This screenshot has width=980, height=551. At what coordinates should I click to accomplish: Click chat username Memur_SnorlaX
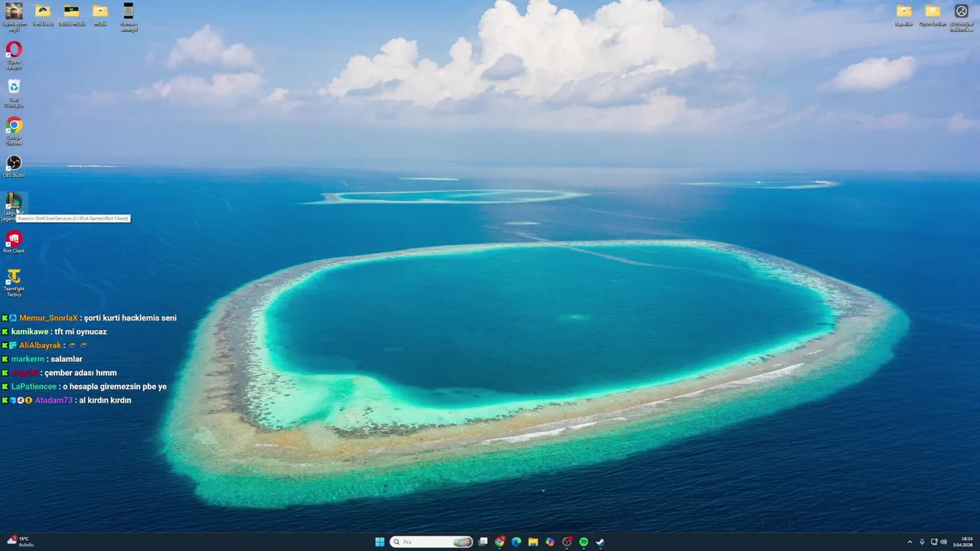[48, 318]
